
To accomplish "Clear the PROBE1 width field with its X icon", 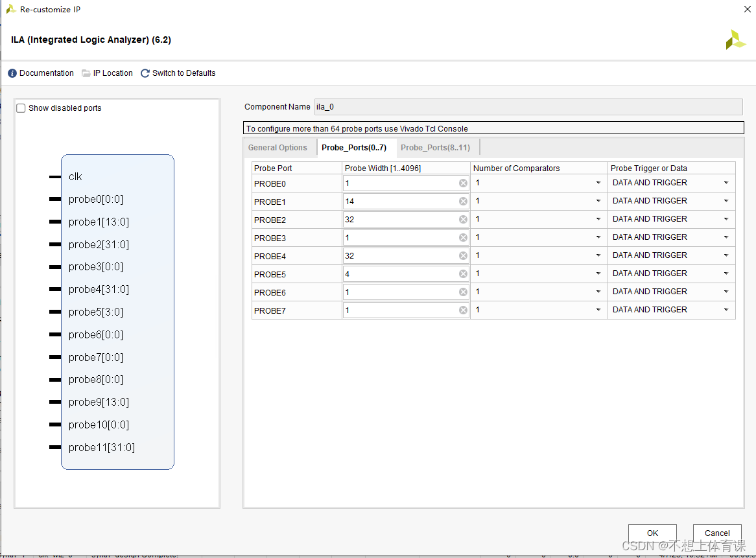I will coord(463,202).
